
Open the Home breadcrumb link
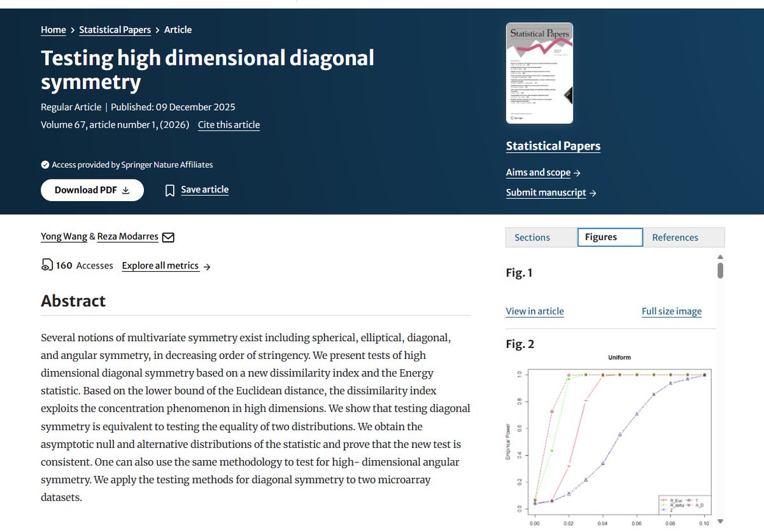(x=53, y=30)
